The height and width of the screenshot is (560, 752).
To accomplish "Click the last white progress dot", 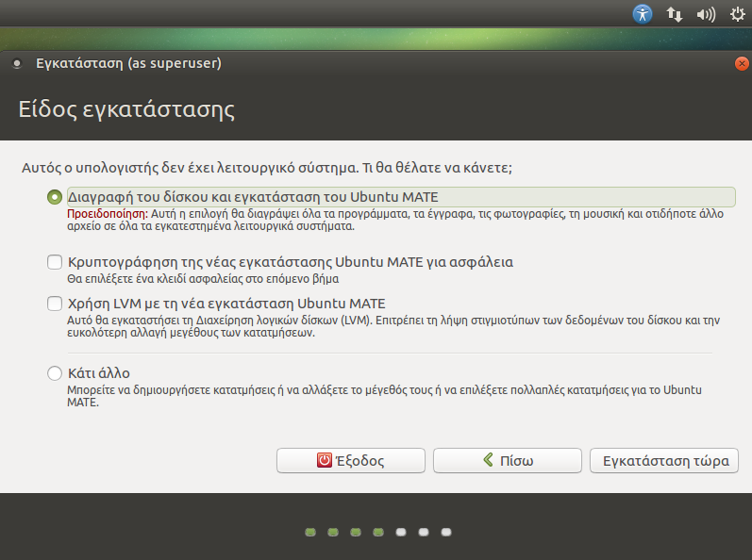I will coord(446,533).
